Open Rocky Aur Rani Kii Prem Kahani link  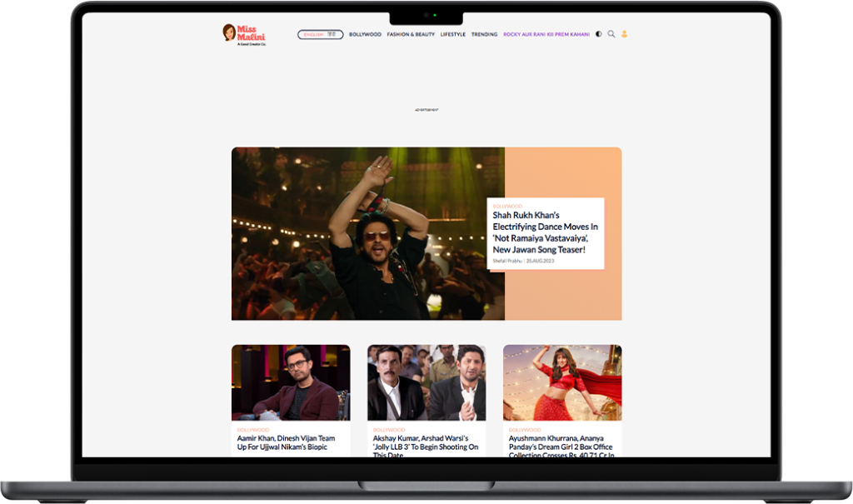[546, 35]
